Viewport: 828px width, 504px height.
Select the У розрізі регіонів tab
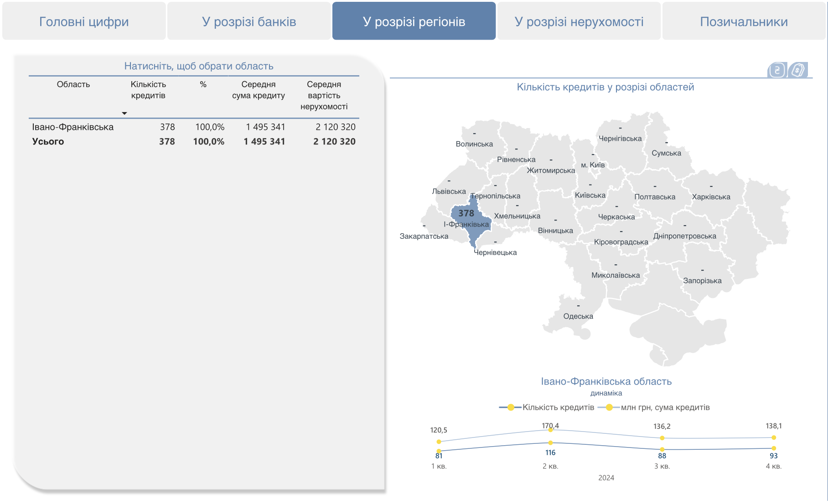(x=414, y=21)
